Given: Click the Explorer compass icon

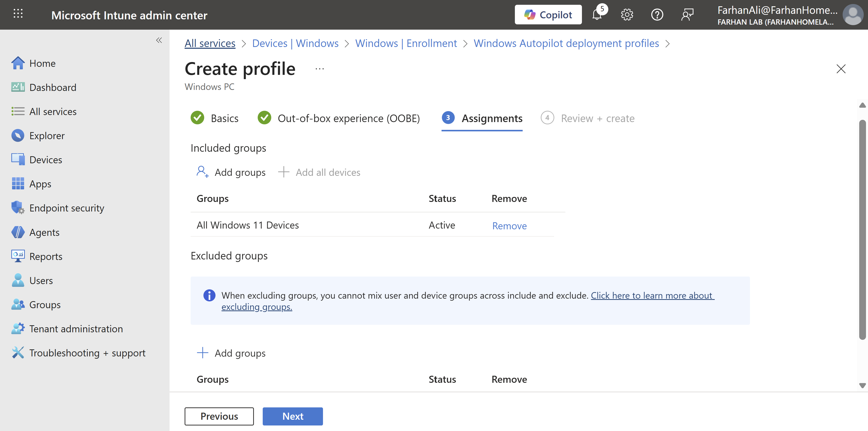Looking at the screenshot, I should (18, 135).
